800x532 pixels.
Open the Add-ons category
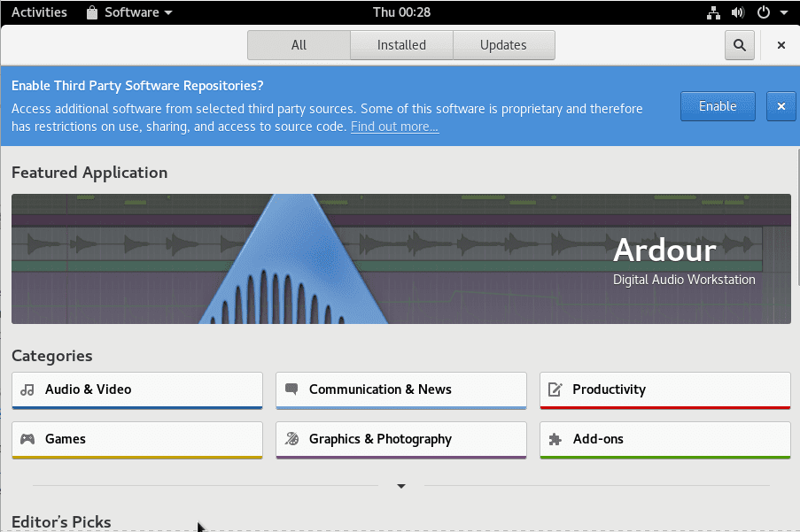(x=665, y=440)
